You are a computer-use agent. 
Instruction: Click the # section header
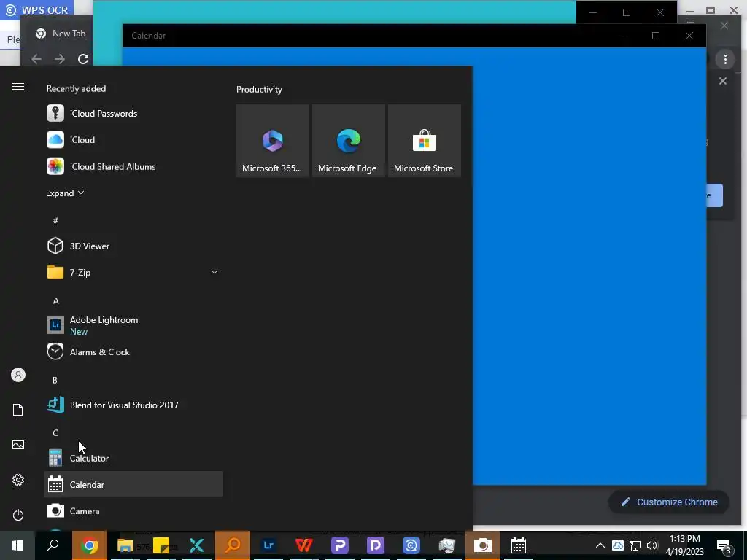[55, 220]
